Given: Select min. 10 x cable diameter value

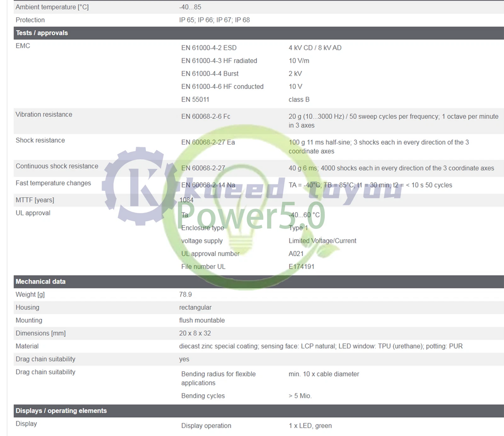Looking at the screenshot, I should coord(324,374).
